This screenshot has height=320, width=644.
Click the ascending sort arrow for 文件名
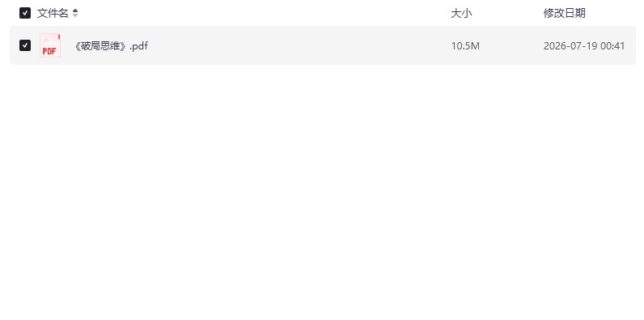[75, 11]
